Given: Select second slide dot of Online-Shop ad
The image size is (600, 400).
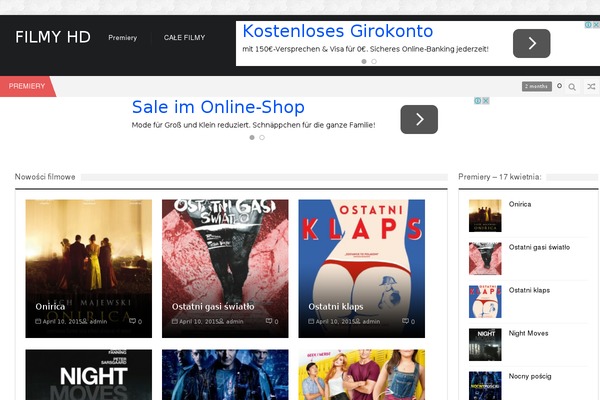Looking at the screenshot, I should 262,137.
